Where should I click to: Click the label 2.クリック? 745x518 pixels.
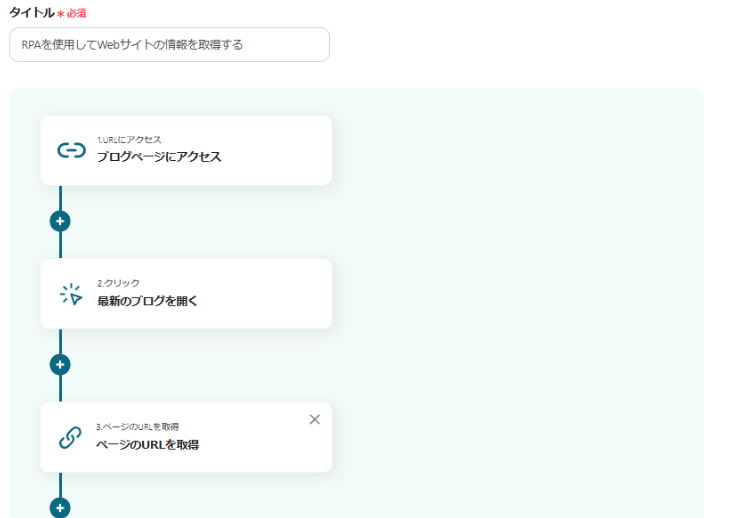click(118, 283)
